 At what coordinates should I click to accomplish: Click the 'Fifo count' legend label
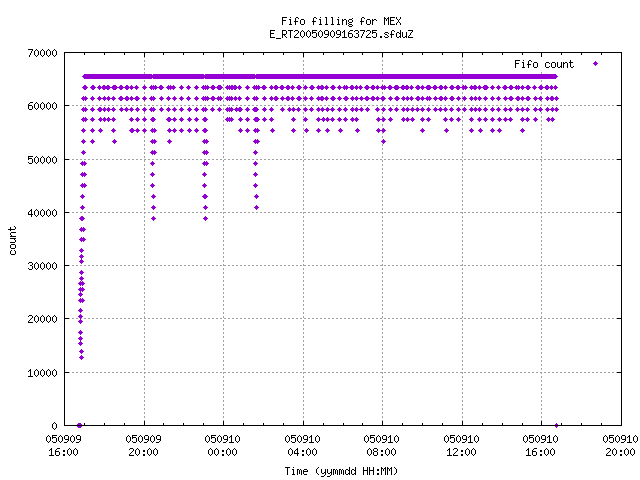point(544,64)
